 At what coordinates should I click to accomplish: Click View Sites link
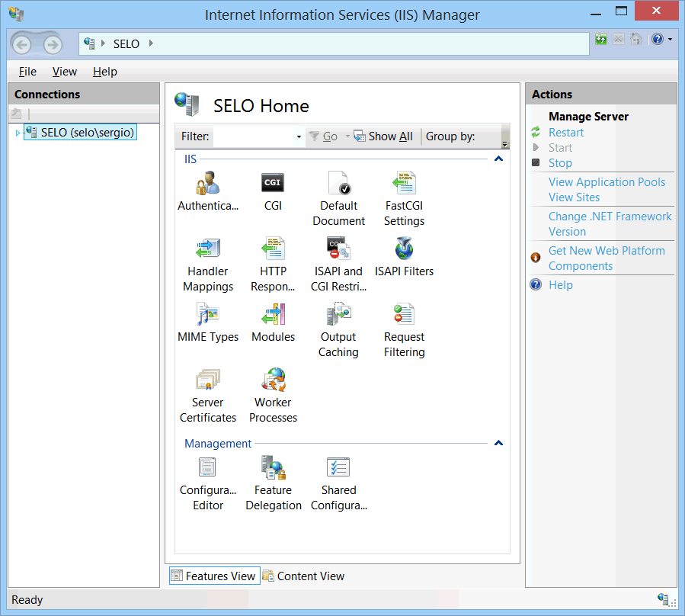pyautogui.click(x=574, y=197)
